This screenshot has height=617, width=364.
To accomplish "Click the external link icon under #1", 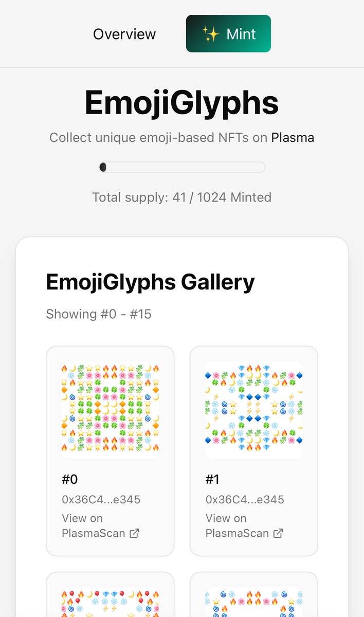I will pos(278,533).
